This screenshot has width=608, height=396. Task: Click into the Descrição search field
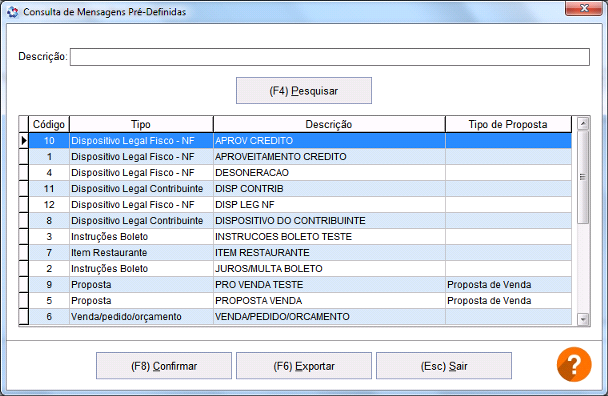pyautogui.click(x=330, y=57)
